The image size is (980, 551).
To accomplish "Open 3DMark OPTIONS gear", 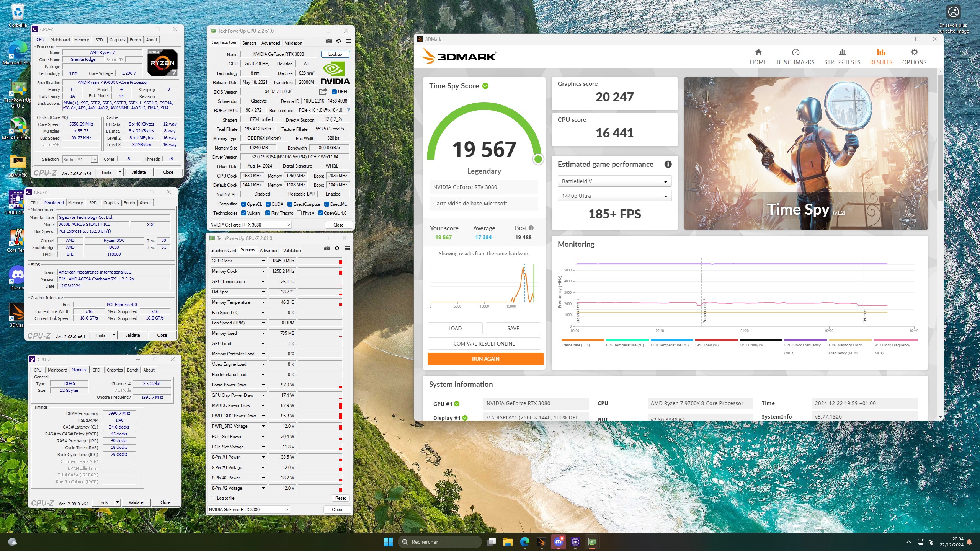I will pyautogui.click(x=914, y=57).
